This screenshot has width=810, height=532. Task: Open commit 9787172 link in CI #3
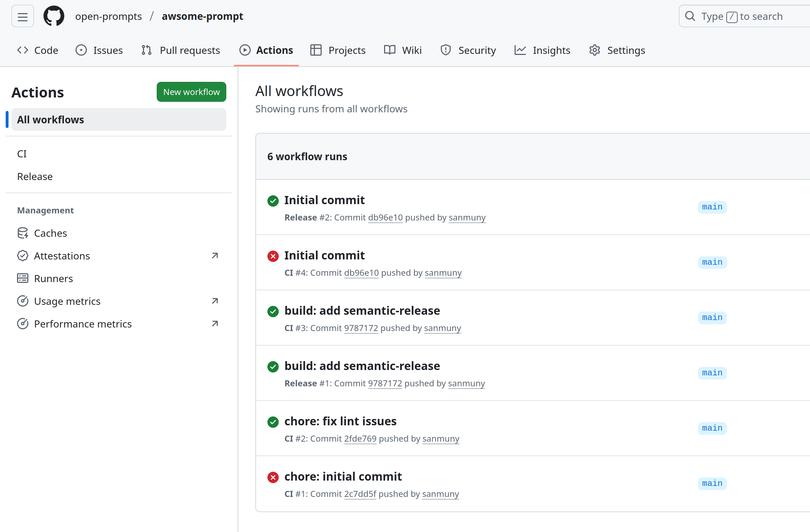click(361, 328)
